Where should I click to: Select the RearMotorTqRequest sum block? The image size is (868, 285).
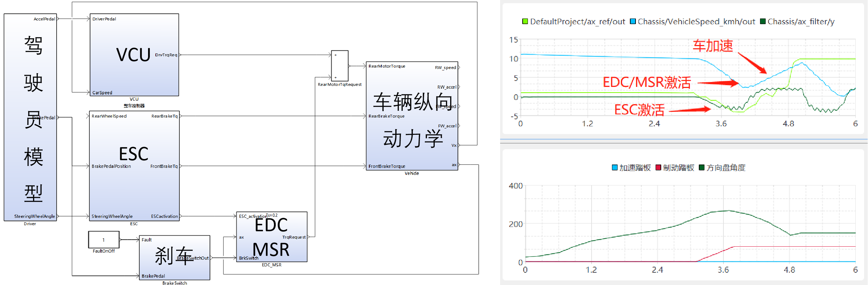340,66
